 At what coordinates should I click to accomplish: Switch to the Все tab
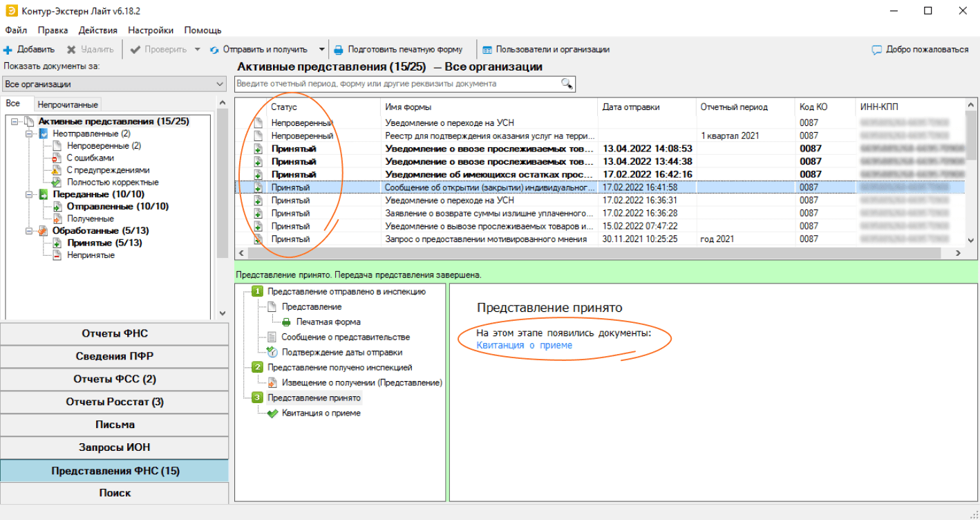point(13,103)
